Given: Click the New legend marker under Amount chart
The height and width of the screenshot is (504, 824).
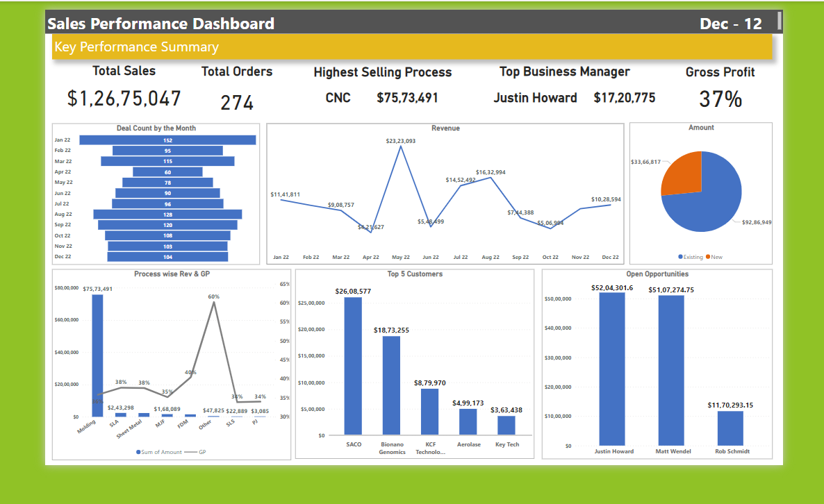Looking at the screenshot, I should pyautogui.click(x=708, y=257).
